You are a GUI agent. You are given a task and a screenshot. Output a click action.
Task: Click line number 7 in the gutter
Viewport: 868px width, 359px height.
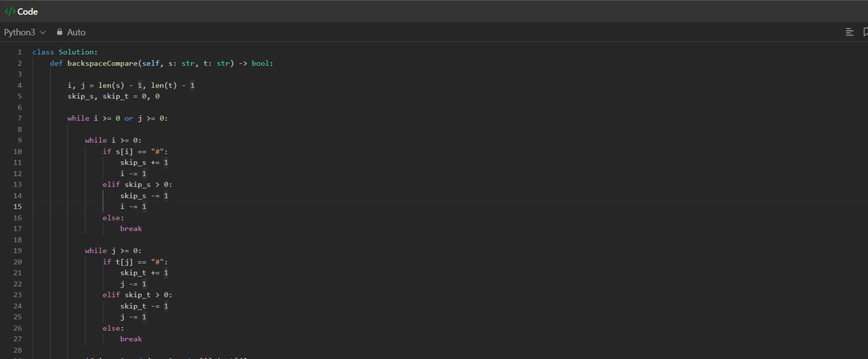18,118
